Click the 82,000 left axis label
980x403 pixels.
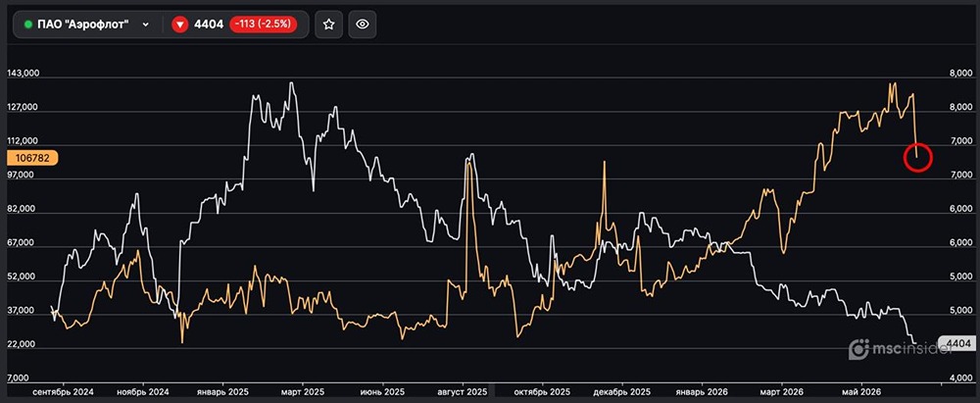pos(22,209)
